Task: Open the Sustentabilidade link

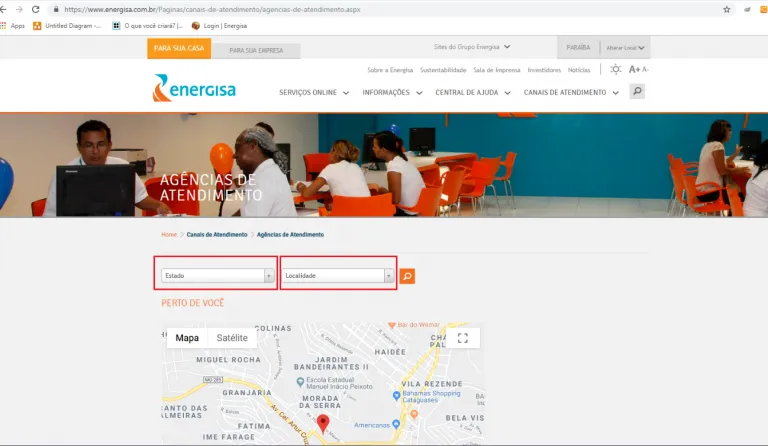Action: pyautogui.click(x=443, y=70)
